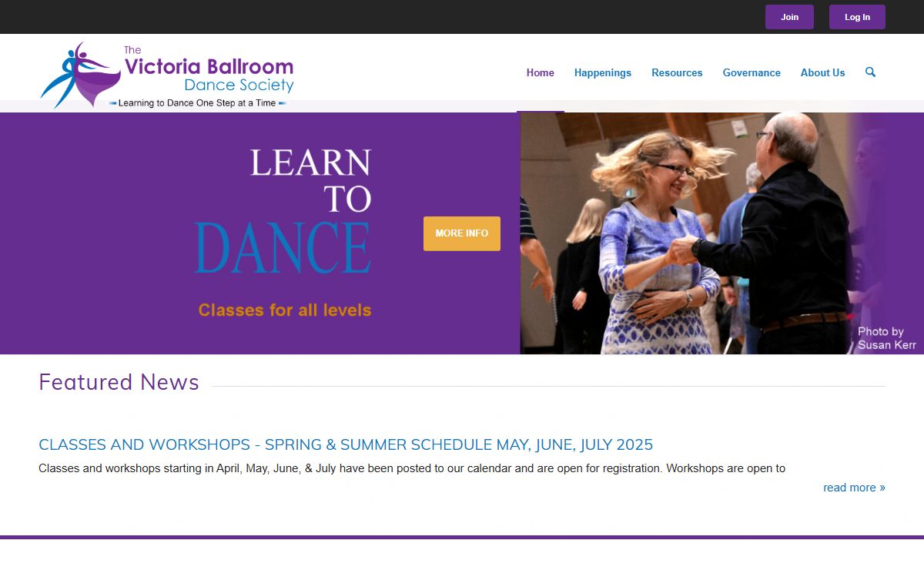Click the MORE INFO button on banner
The width and height of the screenshot is (924, 570).
[x=462, y=233]
